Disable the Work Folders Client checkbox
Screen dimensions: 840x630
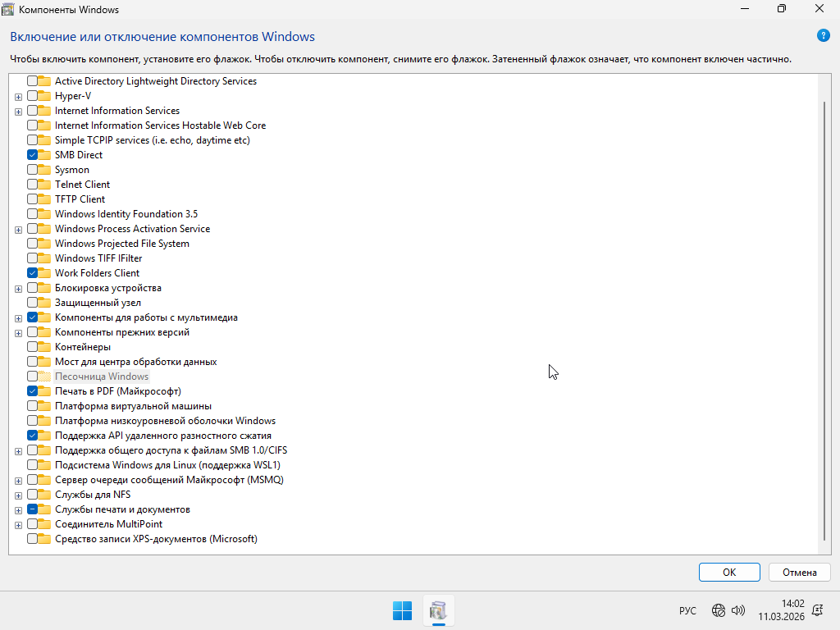[32, 273]
